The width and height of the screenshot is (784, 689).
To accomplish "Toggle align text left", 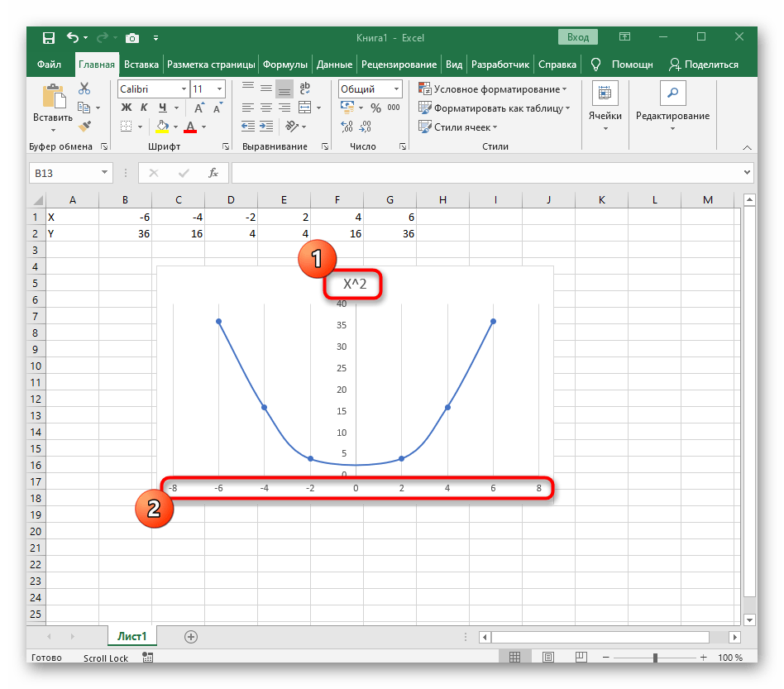I will [x=248, y=108].
